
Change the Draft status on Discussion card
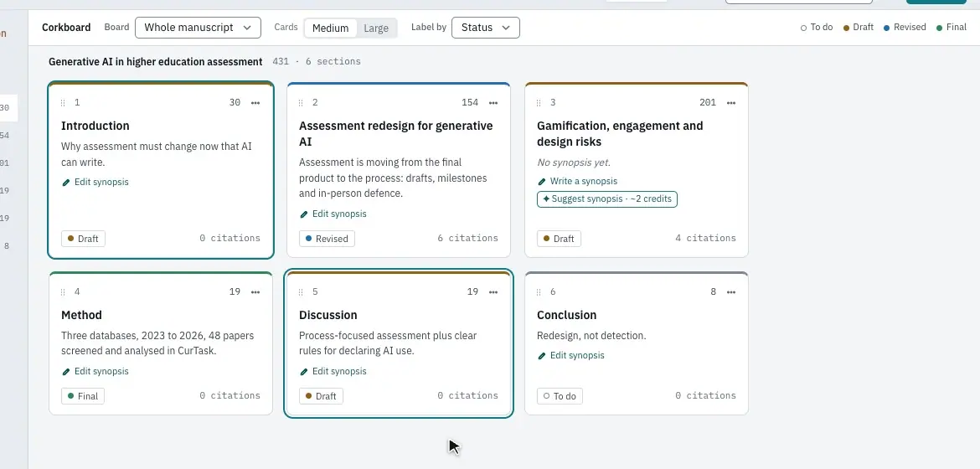322,396
